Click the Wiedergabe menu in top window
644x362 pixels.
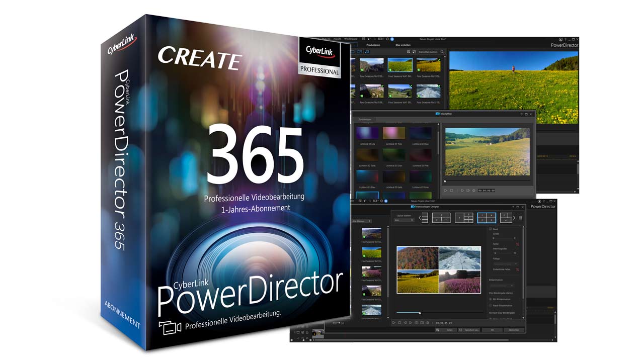(350, 39)
